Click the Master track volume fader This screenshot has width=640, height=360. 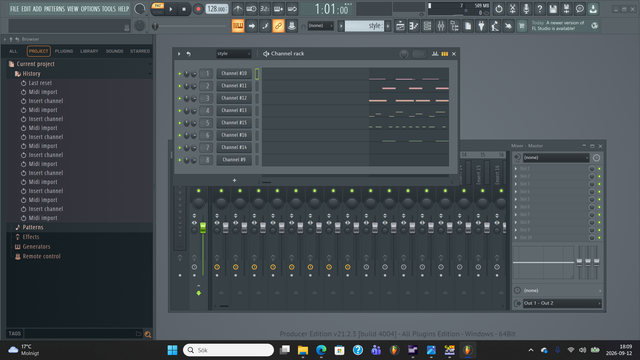coord(203,228)
